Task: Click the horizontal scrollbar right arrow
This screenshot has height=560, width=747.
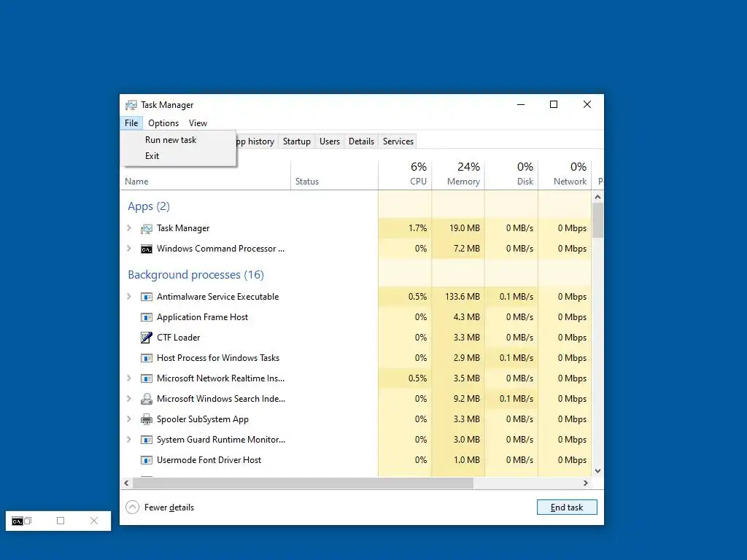Action: [x=586, y=483]
